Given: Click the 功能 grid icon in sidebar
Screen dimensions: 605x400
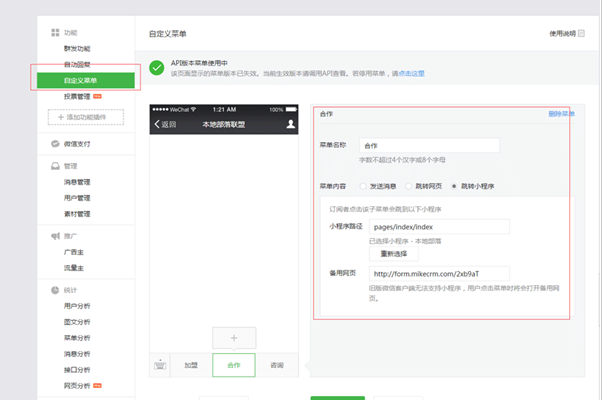Looking at the screenshot, I should pyautogui.click(x=55, y=32).
